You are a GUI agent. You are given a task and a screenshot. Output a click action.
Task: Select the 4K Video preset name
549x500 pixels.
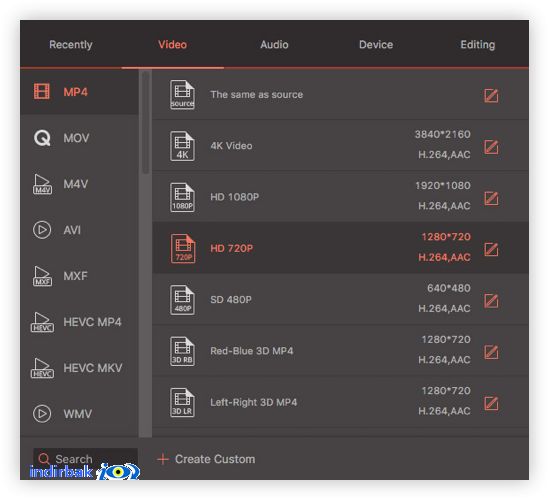(231, 146)
